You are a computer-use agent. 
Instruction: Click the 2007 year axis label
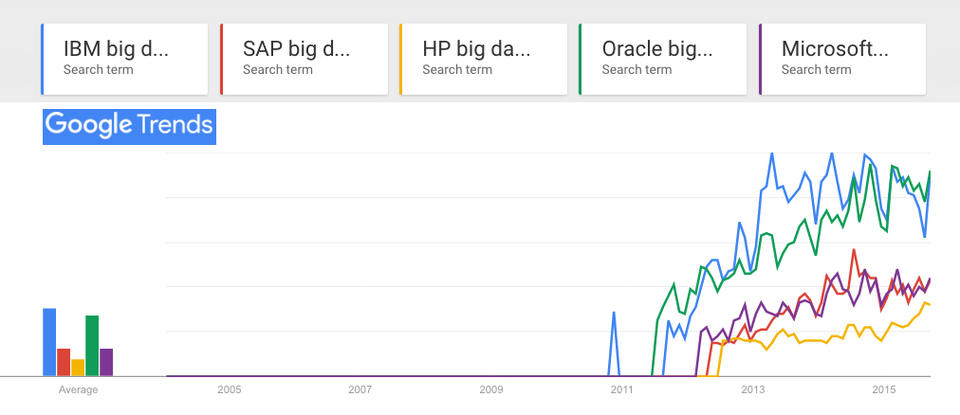coord(360,390)
